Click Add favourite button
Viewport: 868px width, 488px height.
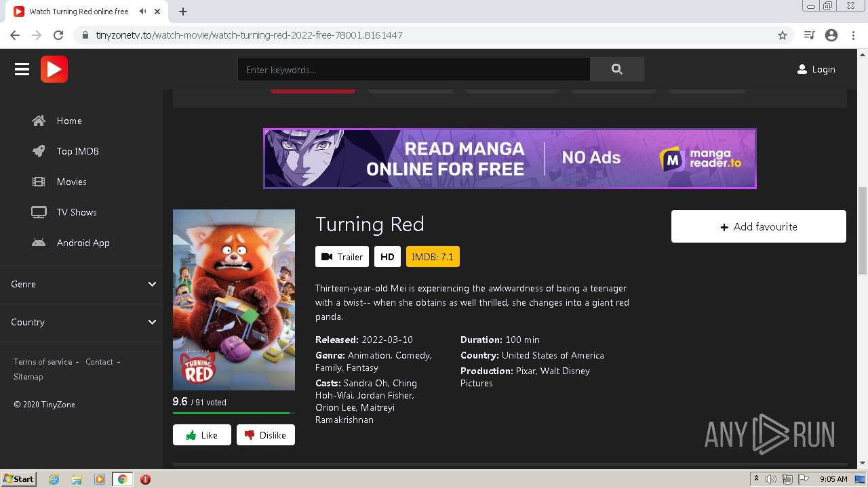[758, 226]
